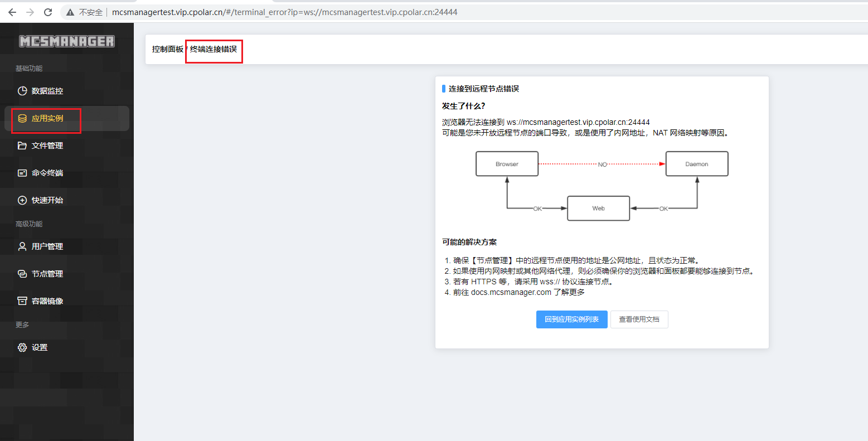Click the Web box in diagram
Viewport: 868px width, 441px height.
coord(598,208)
